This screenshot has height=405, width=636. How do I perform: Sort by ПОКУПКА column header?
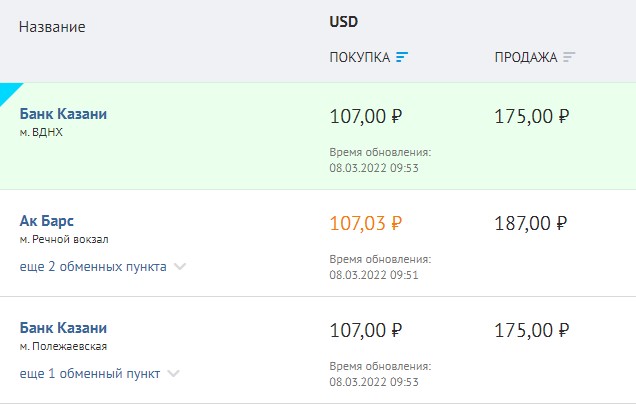pyautogui.click(x=359, y=57)
